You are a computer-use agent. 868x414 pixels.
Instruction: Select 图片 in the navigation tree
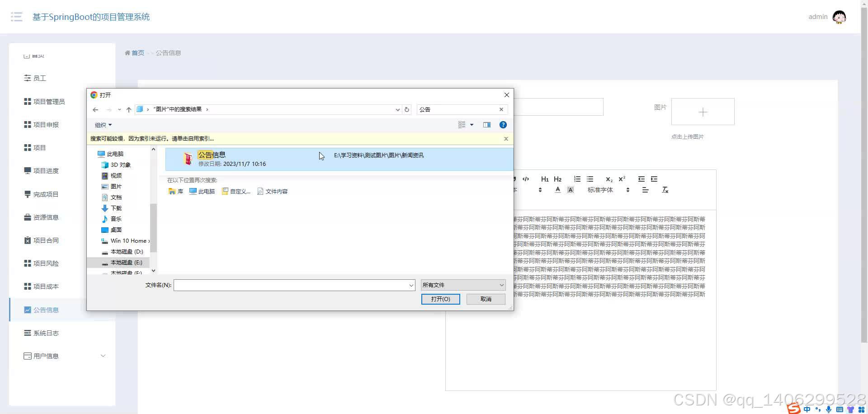point(112,187)
